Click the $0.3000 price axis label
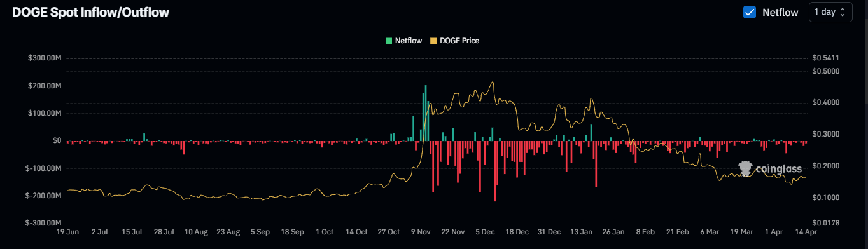Viewport: 868px width, 249px height. tap(825, 134)
